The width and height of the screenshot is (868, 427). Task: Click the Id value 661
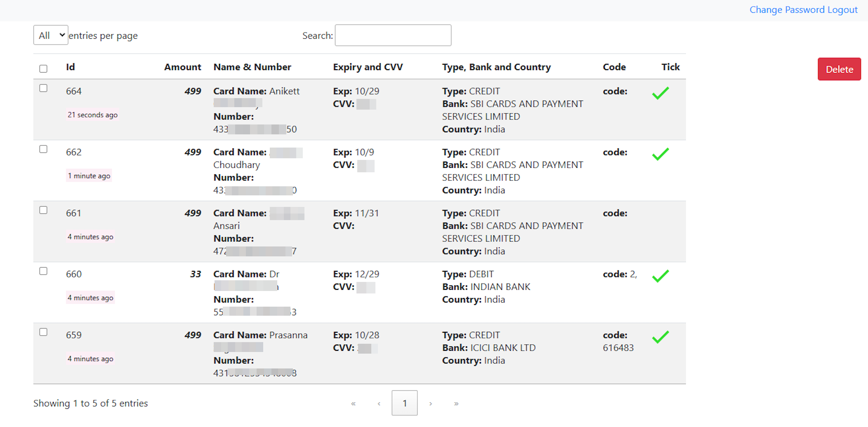click(x=74, y=213)
